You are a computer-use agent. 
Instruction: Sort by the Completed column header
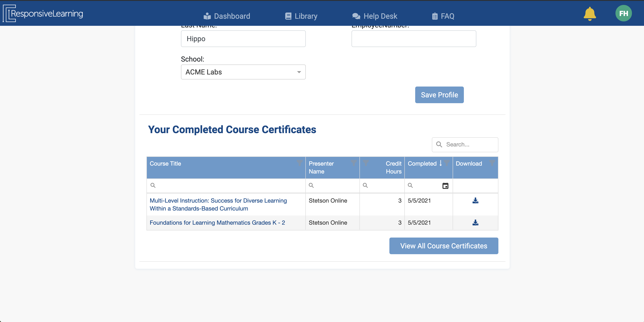pos(422,163)
